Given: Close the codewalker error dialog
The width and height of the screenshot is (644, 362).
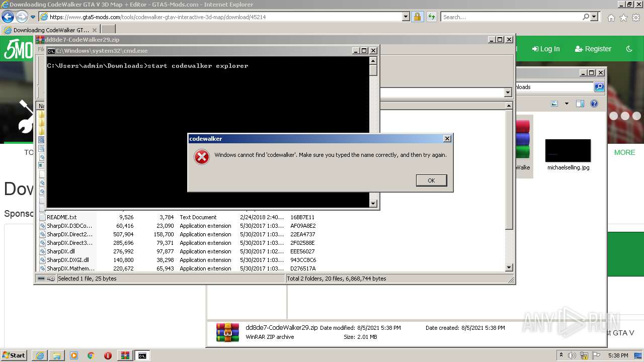Looking at the screenshot, I should (x=447, y=139).
